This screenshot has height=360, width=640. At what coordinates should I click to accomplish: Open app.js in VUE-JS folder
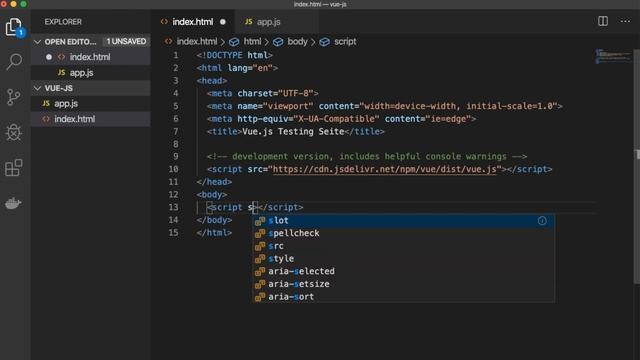(x=91, y=104)
